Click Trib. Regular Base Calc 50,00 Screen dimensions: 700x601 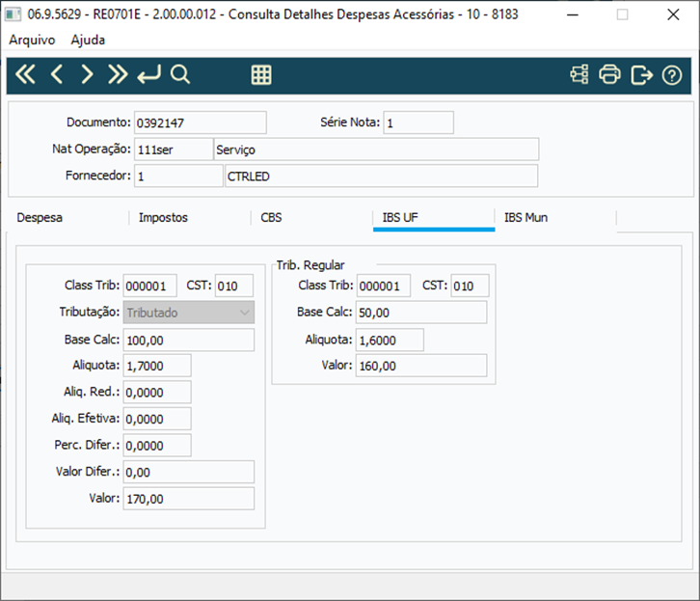(421, 313)
